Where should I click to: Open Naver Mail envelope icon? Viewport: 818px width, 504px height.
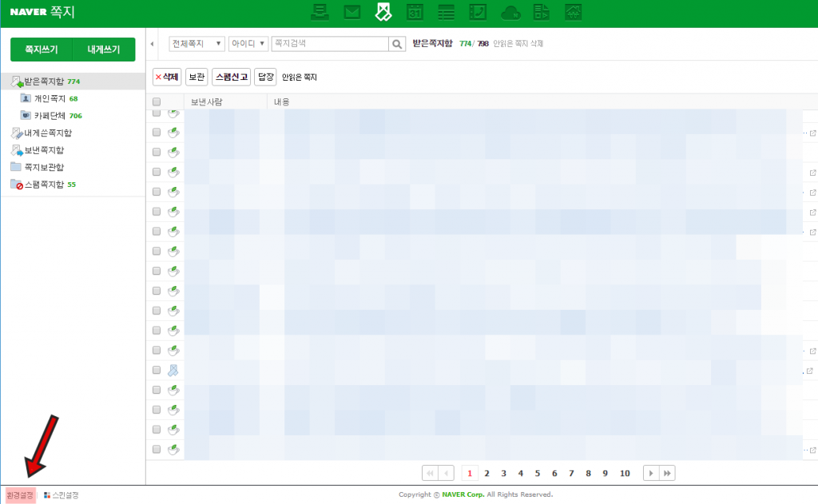(352, 12)
